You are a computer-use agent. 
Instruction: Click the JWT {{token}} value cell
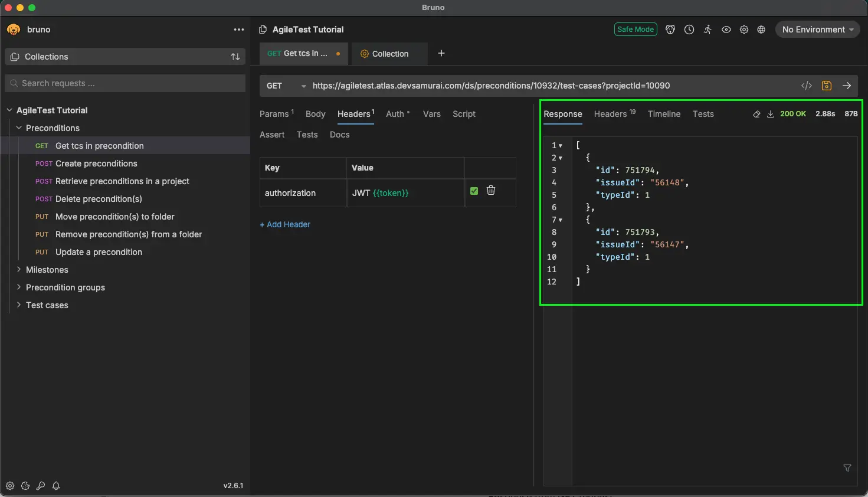pos(405,193)
